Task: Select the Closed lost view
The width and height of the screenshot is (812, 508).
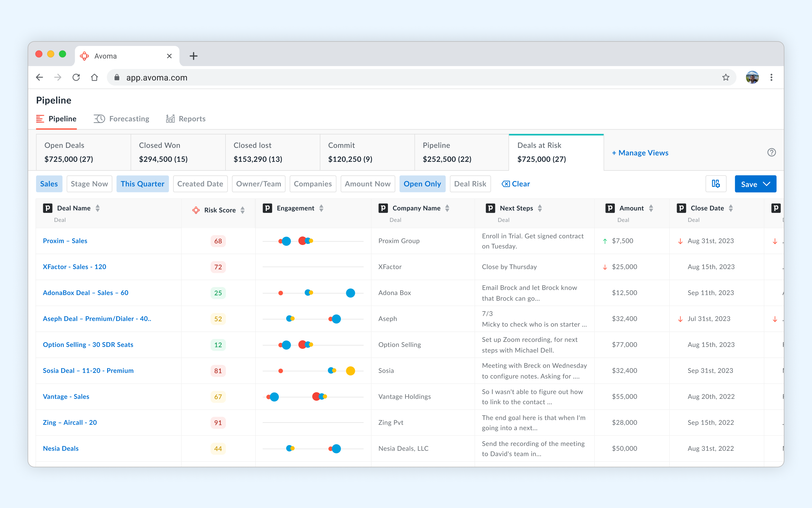Action: coord(273,152)
